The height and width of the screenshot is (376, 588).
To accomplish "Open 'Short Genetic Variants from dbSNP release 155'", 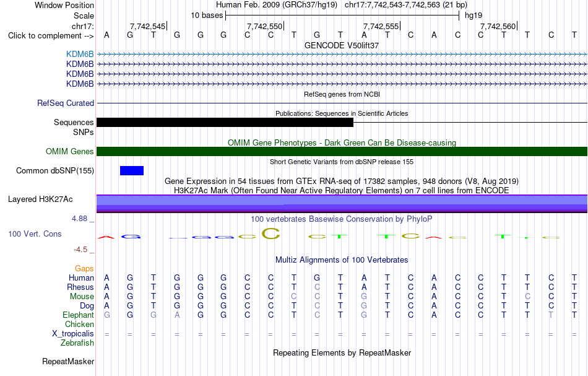I will [342, 162].
